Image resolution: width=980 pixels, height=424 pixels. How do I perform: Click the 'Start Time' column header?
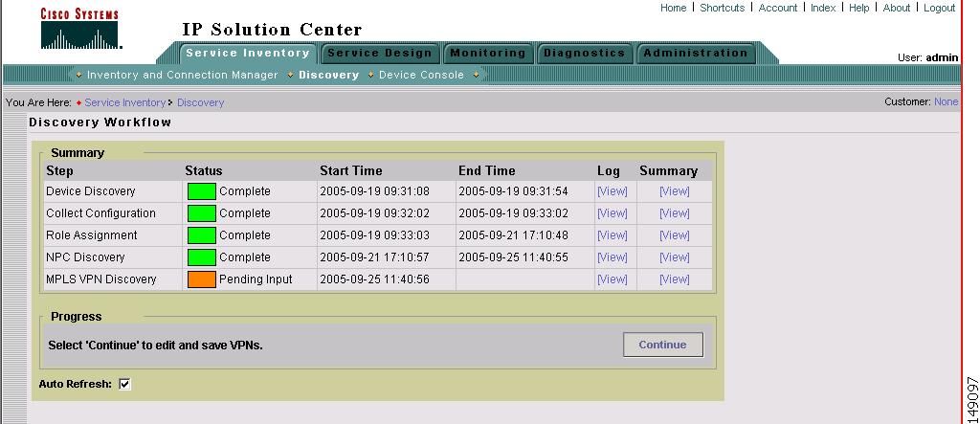(350, 170)
